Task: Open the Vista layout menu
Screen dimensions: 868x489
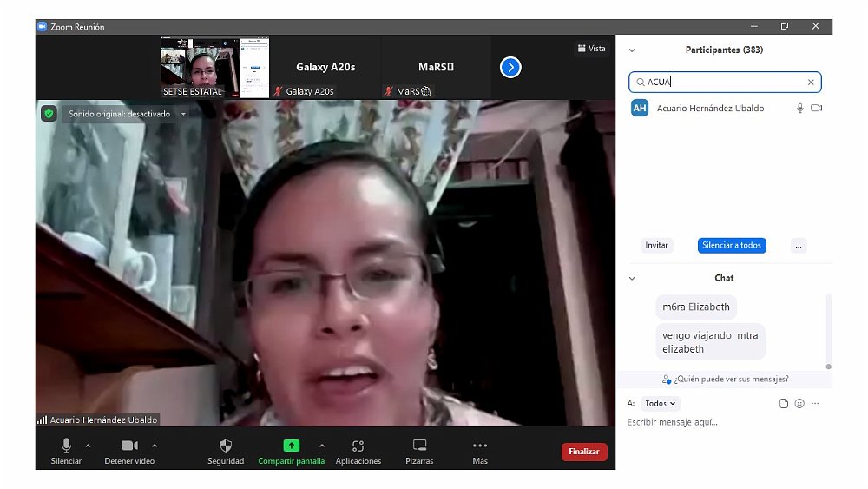Action: click(x=591, y=49)
